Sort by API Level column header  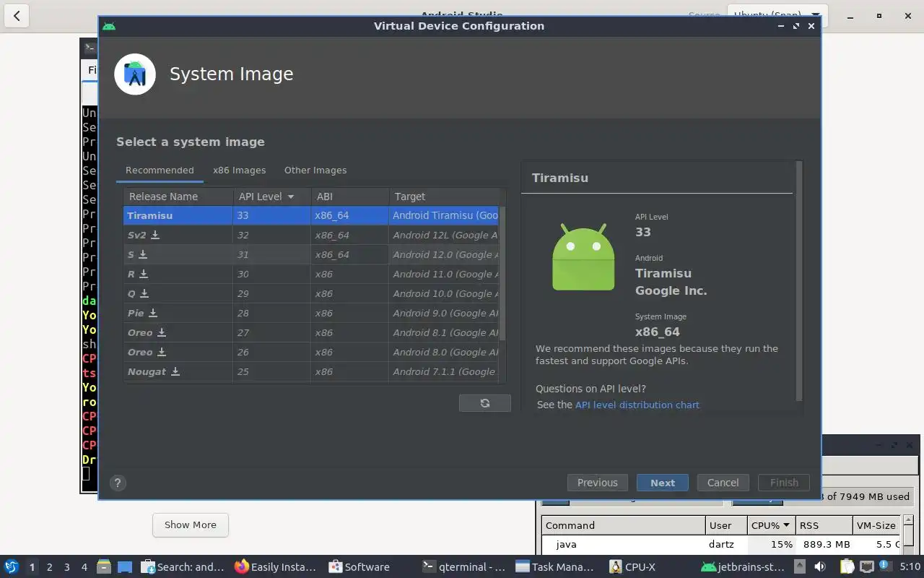(x=271, y=197)
